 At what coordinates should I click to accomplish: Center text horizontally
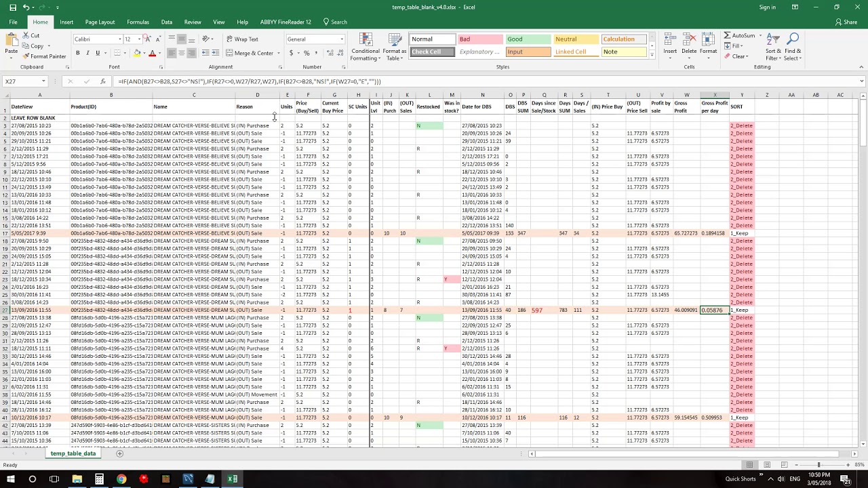[x=181, y=53]
